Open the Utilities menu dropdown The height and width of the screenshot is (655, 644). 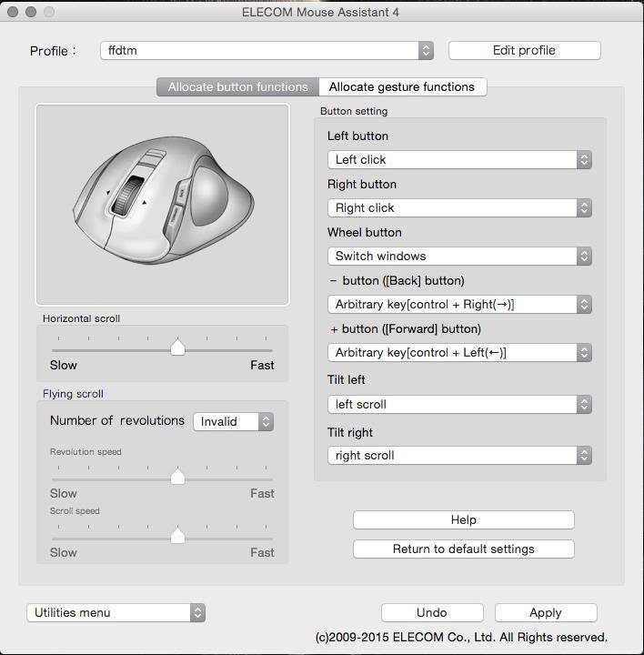click(x=116, y=613)
